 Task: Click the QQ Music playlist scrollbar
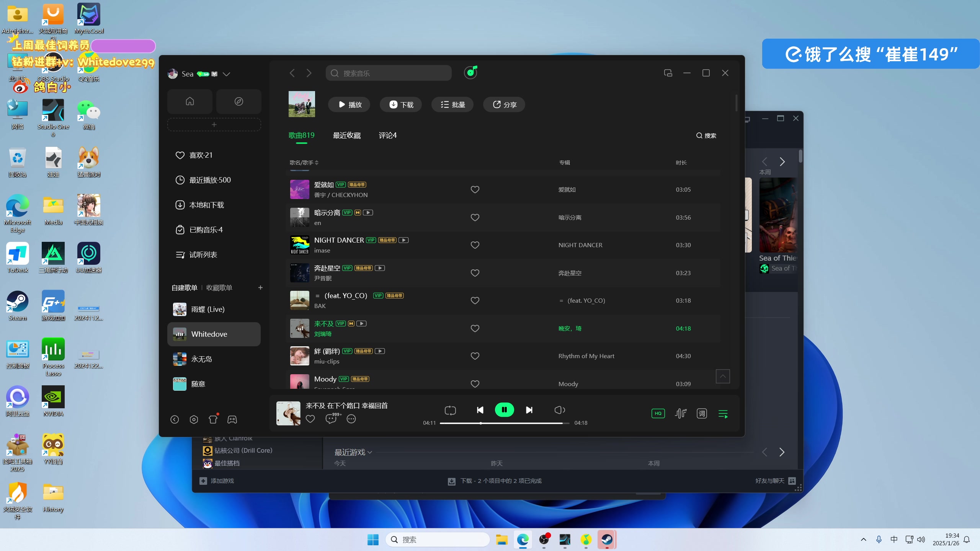point(736,103)
